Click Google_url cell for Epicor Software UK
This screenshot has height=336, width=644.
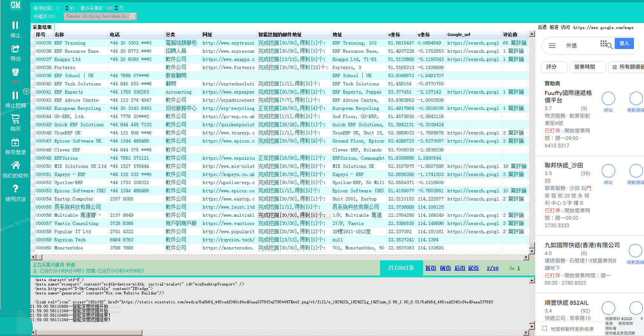pos(473,141)
